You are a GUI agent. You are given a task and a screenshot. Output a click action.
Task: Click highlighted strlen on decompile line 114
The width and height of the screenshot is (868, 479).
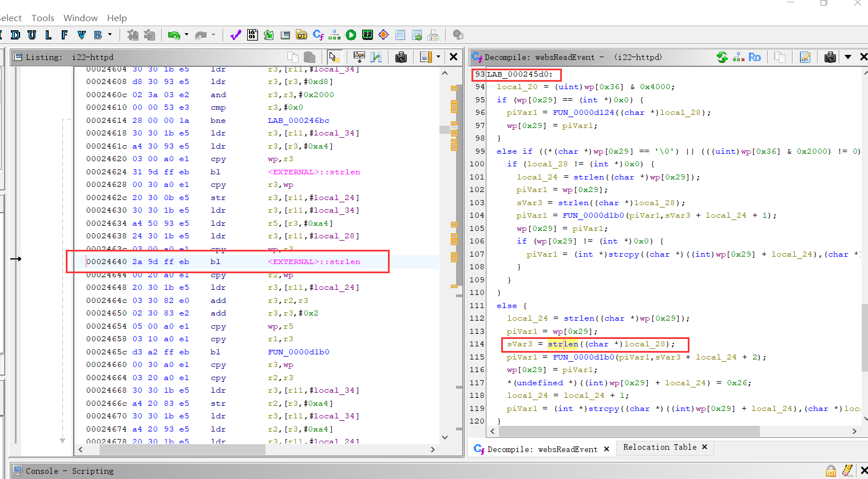pos(562,344)
